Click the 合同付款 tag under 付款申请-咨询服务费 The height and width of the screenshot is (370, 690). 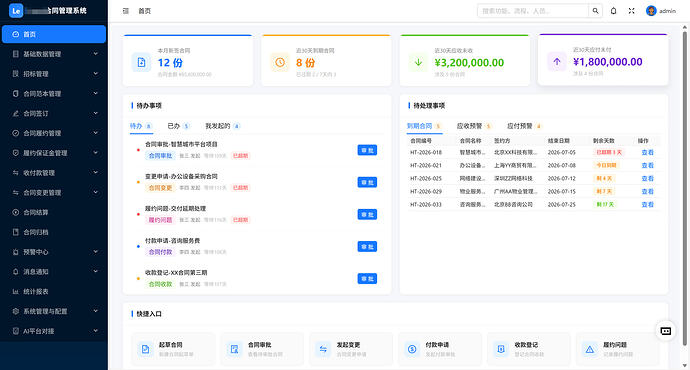click(x=160, y=252)
